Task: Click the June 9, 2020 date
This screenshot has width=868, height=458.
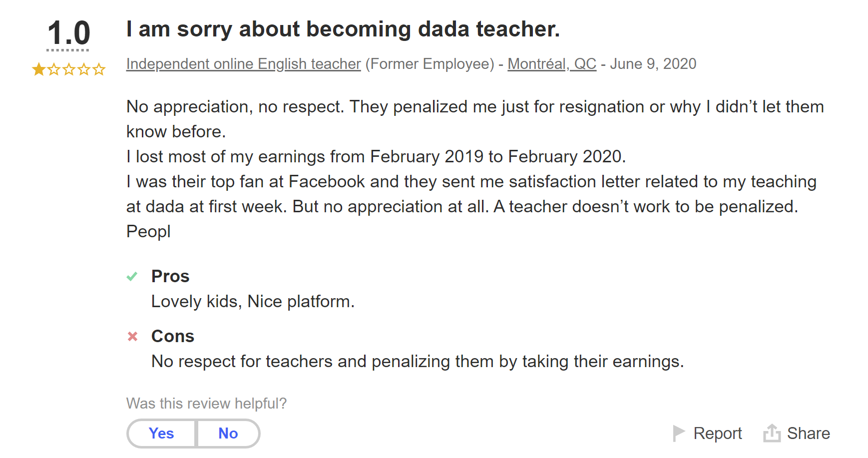Action: (x=653, y=64)
